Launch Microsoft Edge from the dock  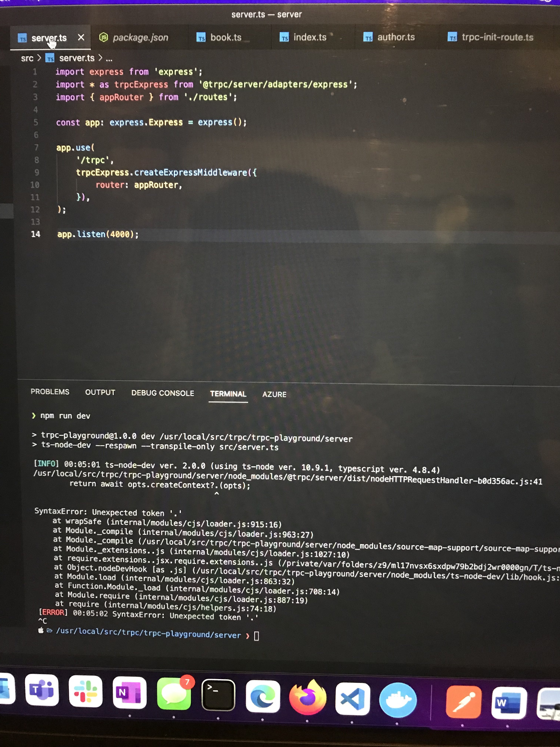[x=263, y=696]
